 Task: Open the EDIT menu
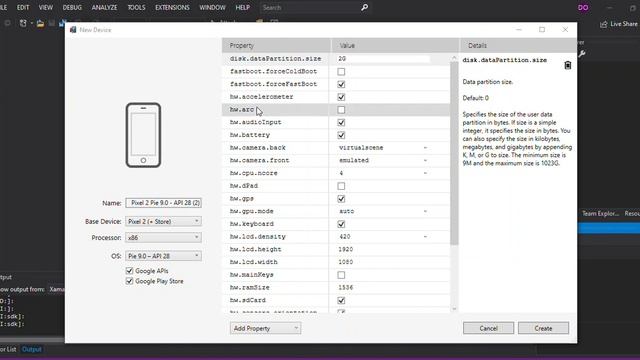(23, 8)
